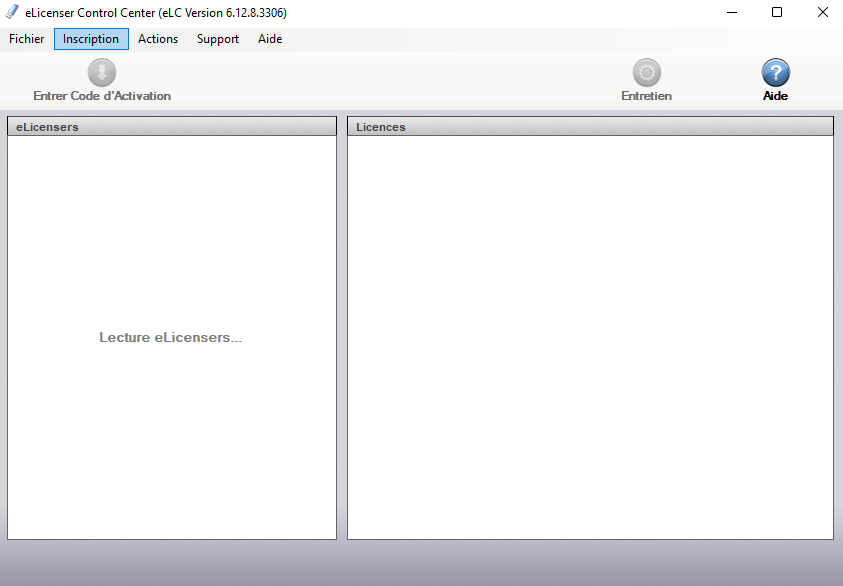Minimize the eLicenser Control Center window

coord(732,12)
